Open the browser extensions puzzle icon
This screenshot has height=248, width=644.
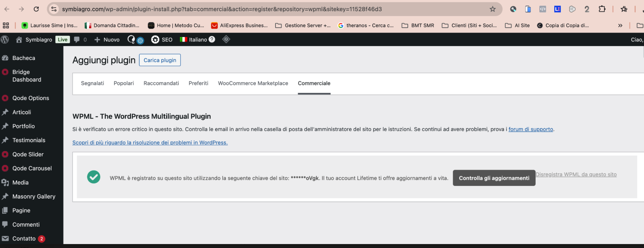[x=602, y=9]
